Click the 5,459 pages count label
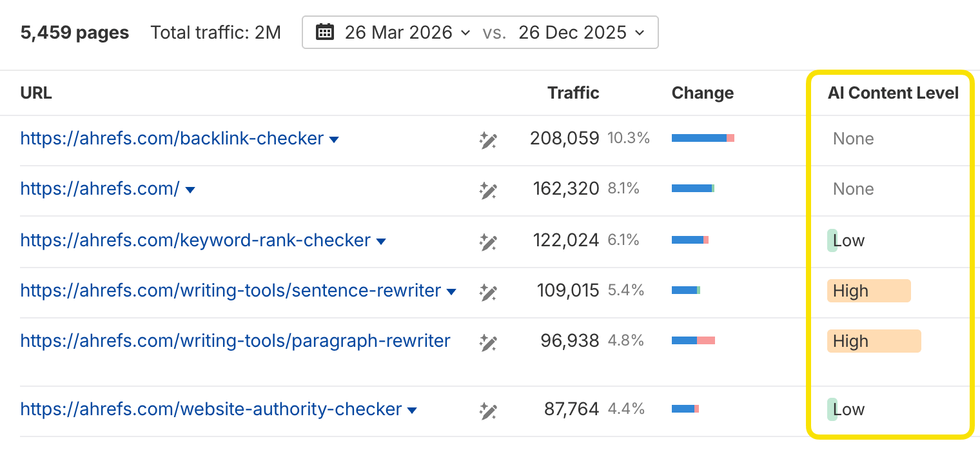 (74, 32)
